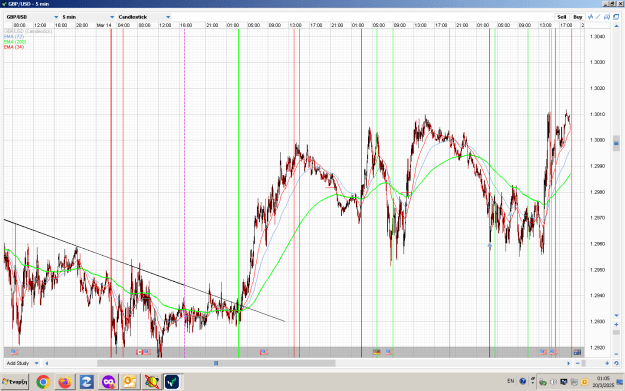
Task: Open the globe with red slash taskbar icon
Action: [151, 382]
